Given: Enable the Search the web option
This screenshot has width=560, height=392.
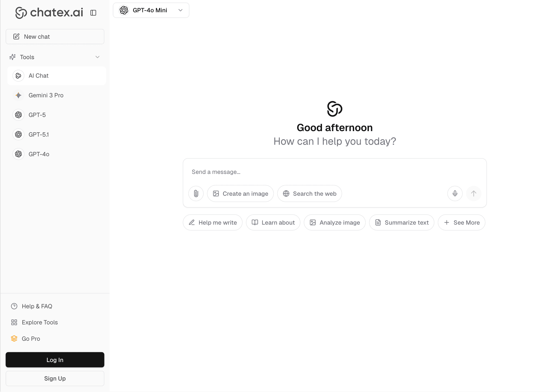Looking at the screenshot, I should [x=309, y=193].
